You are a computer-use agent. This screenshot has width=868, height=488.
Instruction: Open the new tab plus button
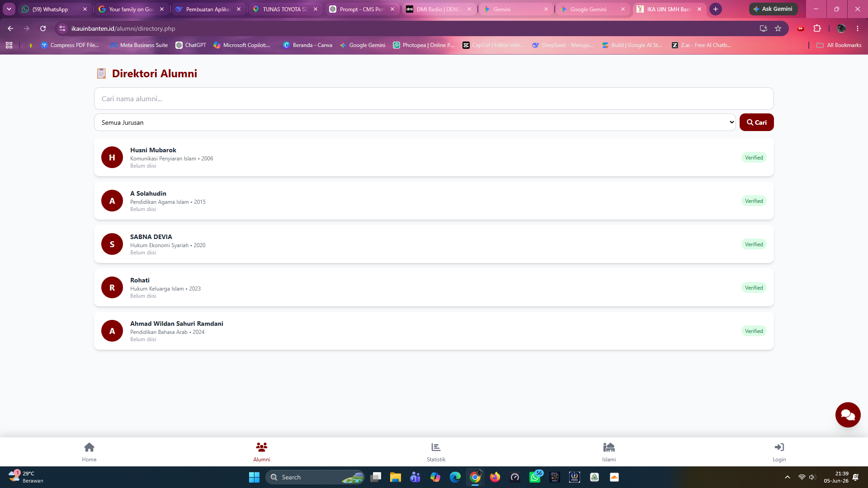[x=716, y=9]
